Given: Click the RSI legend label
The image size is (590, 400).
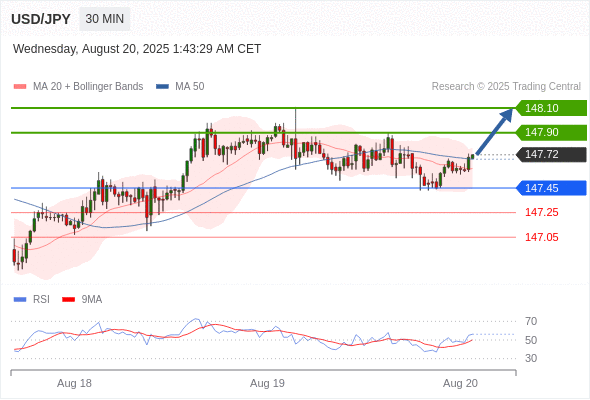Looking at the screenshot, I should click(x=41, y=300).
